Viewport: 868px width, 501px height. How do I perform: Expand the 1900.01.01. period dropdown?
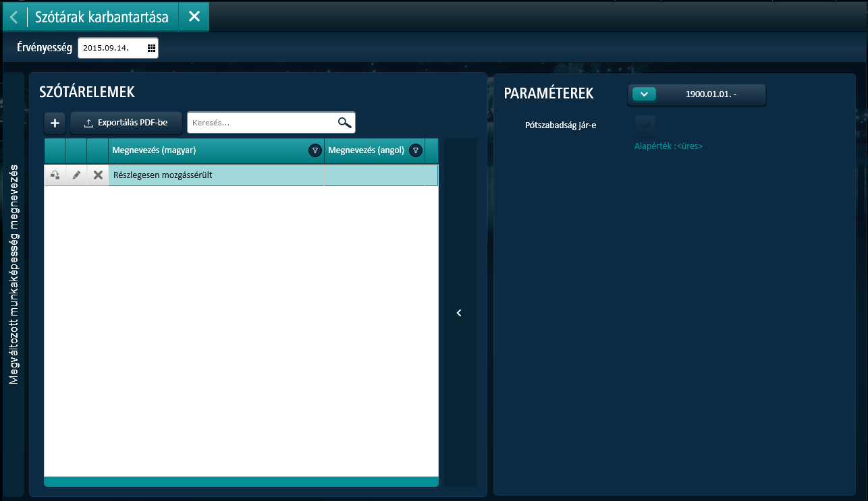(x=645, y=94)
